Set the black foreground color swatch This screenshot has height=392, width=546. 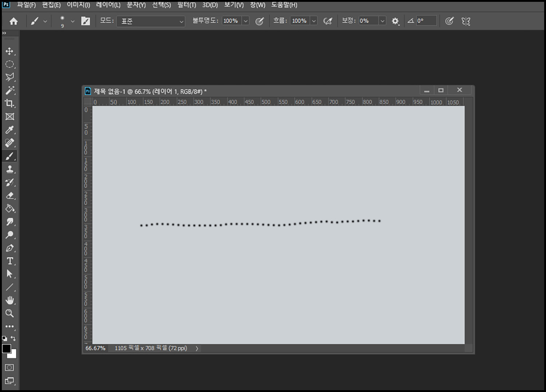6,348
